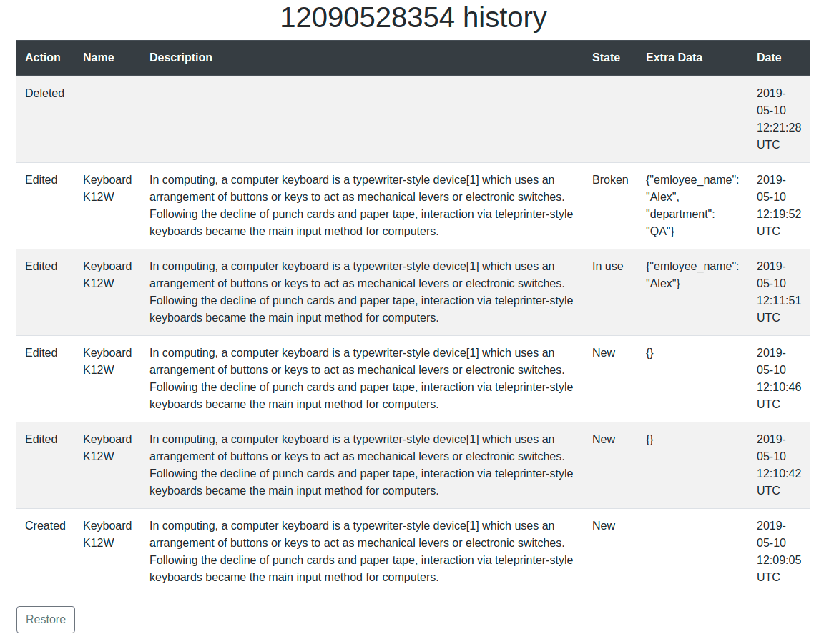Click the date cell ending 12:10:46 UTC
This screenshot has width=834, height=644.
778,379
